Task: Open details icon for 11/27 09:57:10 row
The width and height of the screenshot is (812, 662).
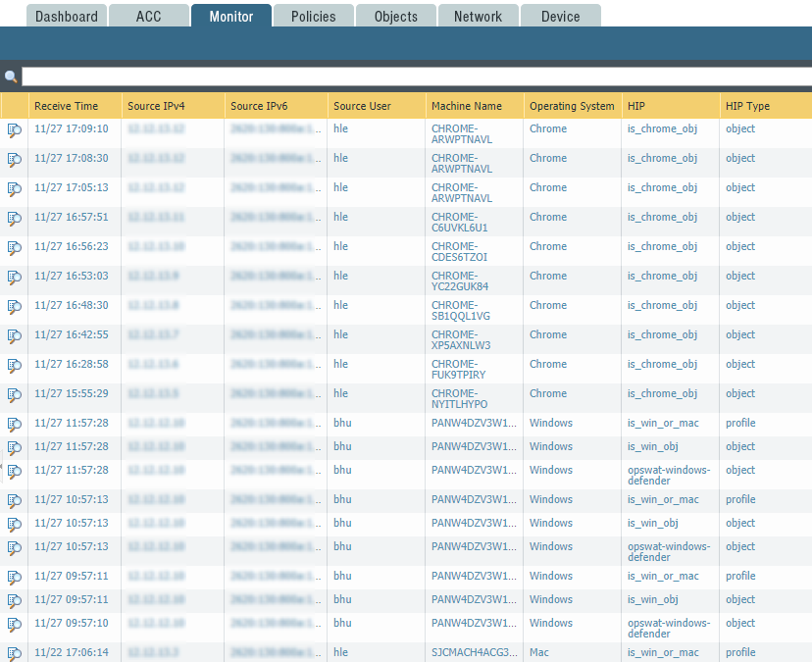Action: 15,624
